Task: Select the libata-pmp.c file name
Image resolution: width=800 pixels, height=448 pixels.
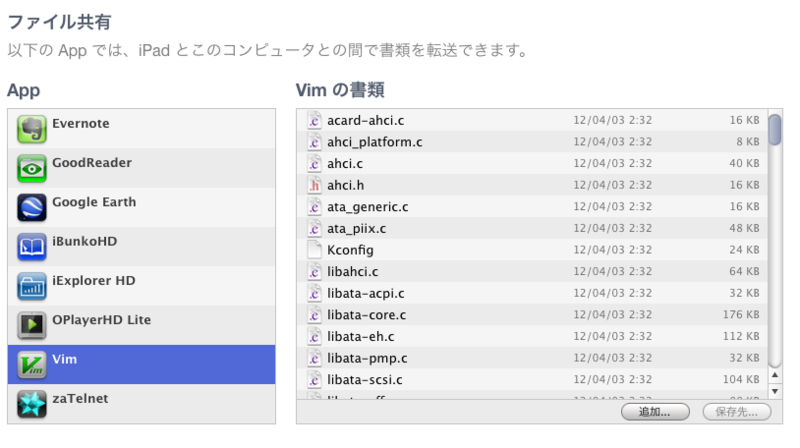Action: [367, 358]
